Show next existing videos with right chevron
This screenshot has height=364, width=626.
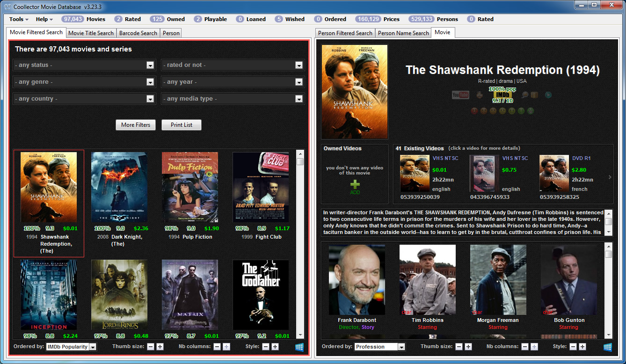point(610,177)
